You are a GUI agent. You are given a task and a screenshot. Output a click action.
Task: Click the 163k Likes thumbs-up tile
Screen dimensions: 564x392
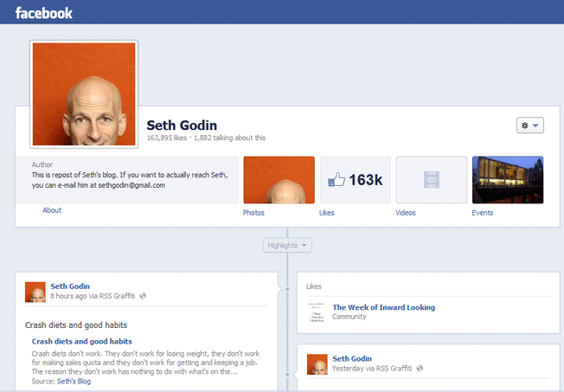(x=355, y=179)
